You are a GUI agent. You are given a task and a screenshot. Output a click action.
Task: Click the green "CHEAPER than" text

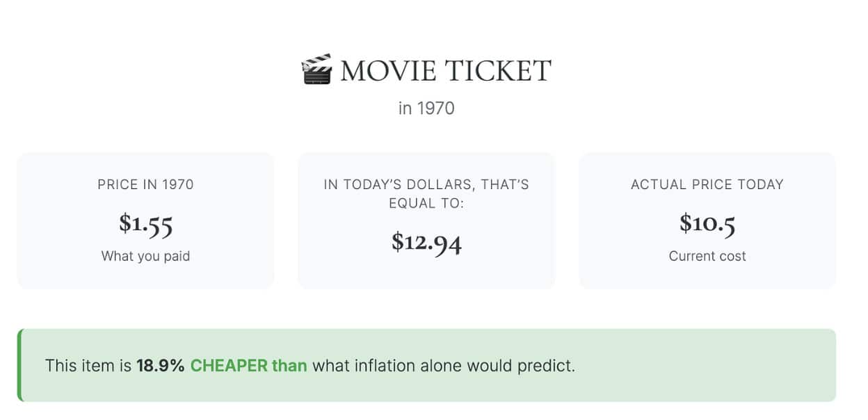point(248,365)
